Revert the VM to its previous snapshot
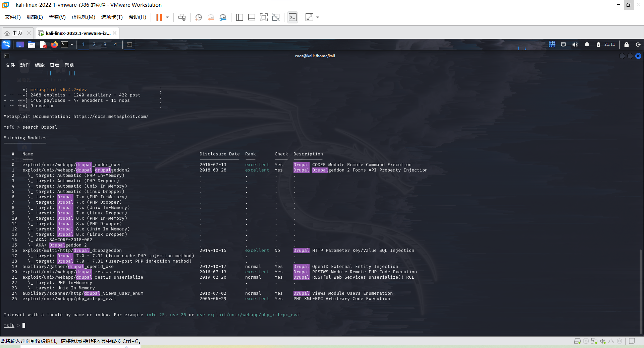The width and height of the screenshot is (644, 348). point(211,17)
